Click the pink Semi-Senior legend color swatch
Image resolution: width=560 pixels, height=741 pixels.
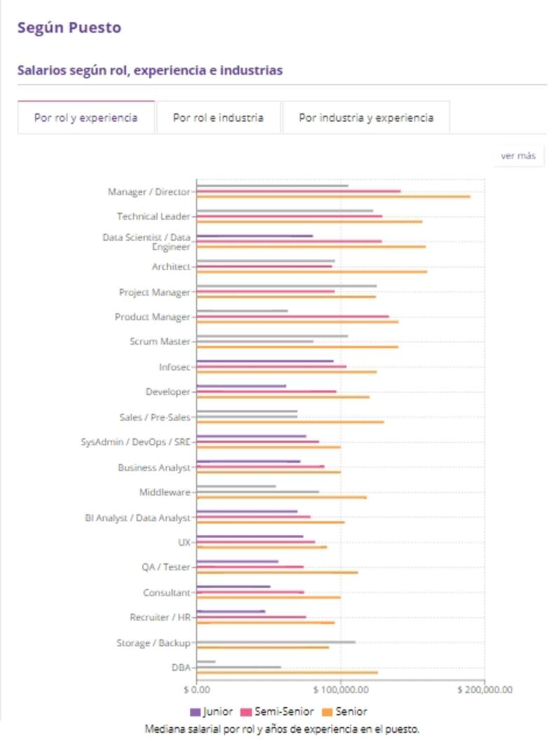coord(246,712)
